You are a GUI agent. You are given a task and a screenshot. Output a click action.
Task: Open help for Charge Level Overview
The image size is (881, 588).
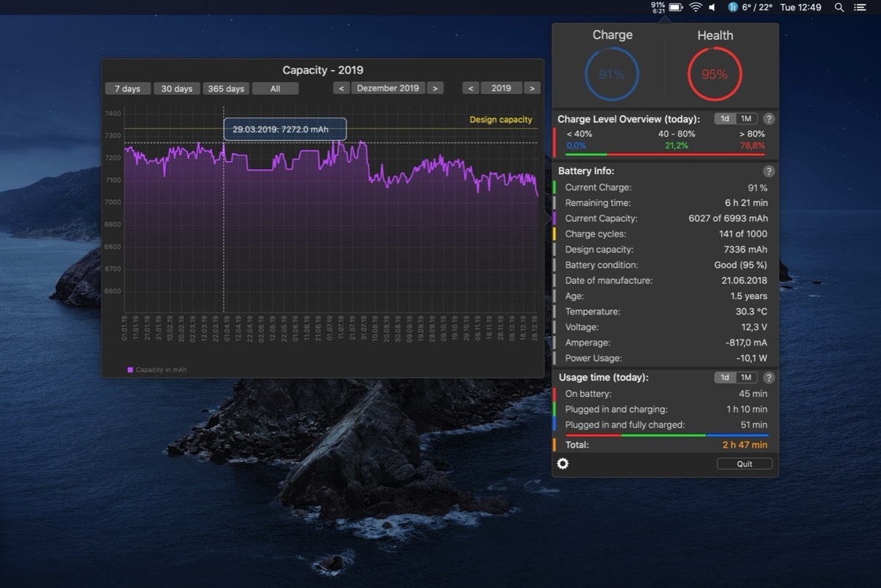[768, 119]
